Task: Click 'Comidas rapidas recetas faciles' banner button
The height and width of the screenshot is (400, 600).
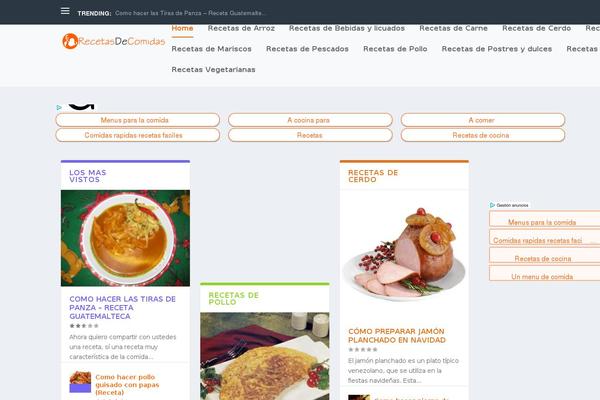Action: click(x=138, y=135)
